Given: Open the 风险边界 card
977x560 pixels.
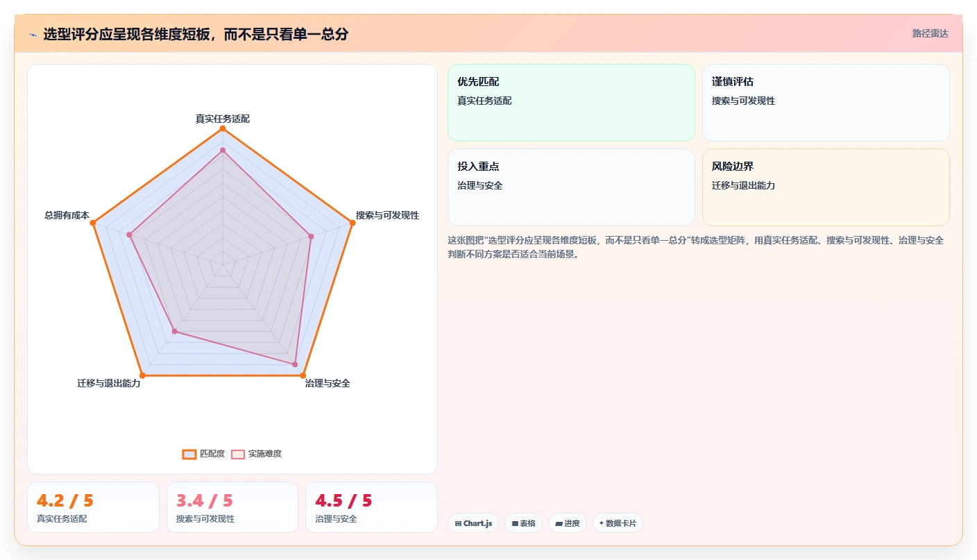Looking at the screenshot, I should [826, 187].
